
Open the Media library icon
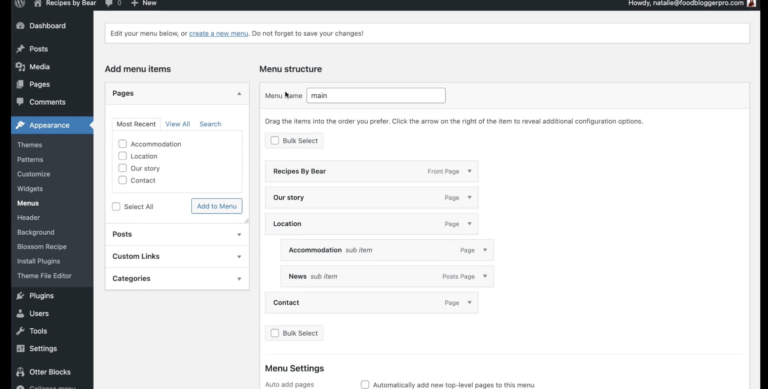pyautogui.click(x=20, y=67)
